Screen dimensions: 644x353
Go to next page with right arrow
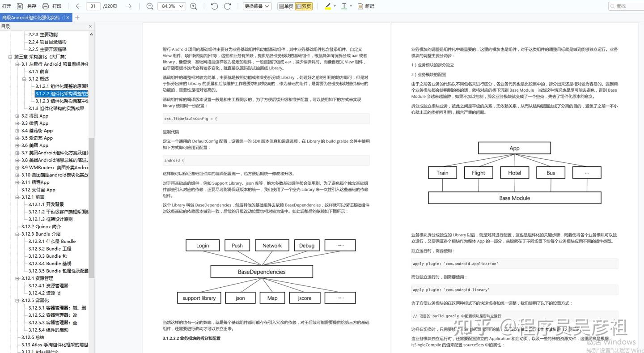128,6
